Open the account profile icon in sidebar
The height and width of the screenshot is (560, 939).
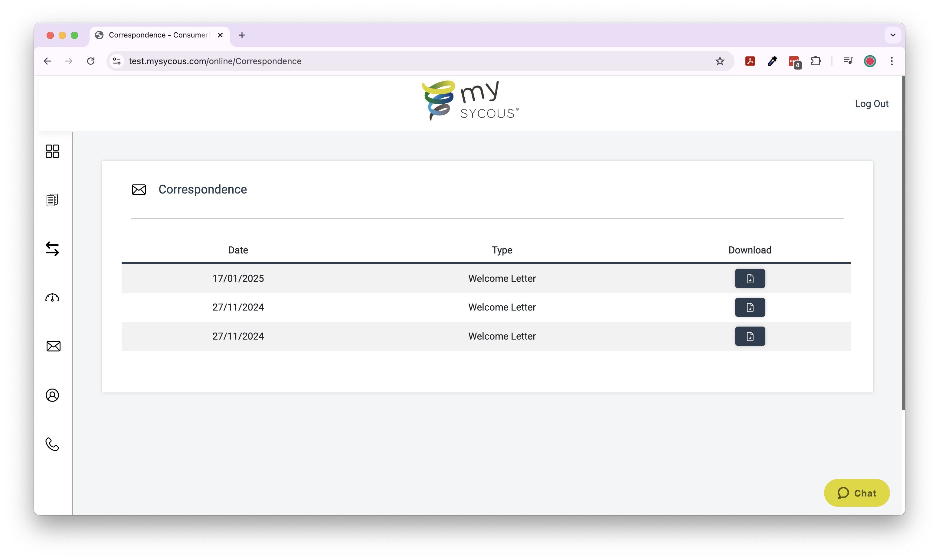point(52,395)
